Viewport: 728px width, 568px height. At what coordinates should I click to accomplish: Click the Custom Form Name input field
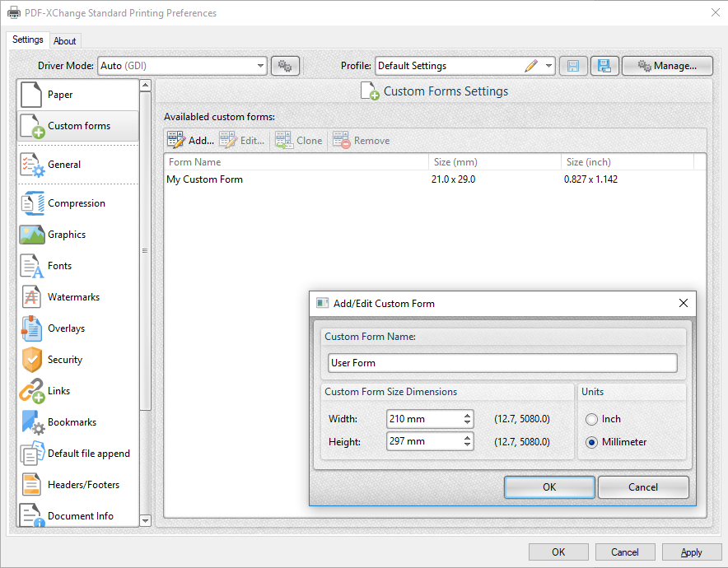tap(502, 363)
